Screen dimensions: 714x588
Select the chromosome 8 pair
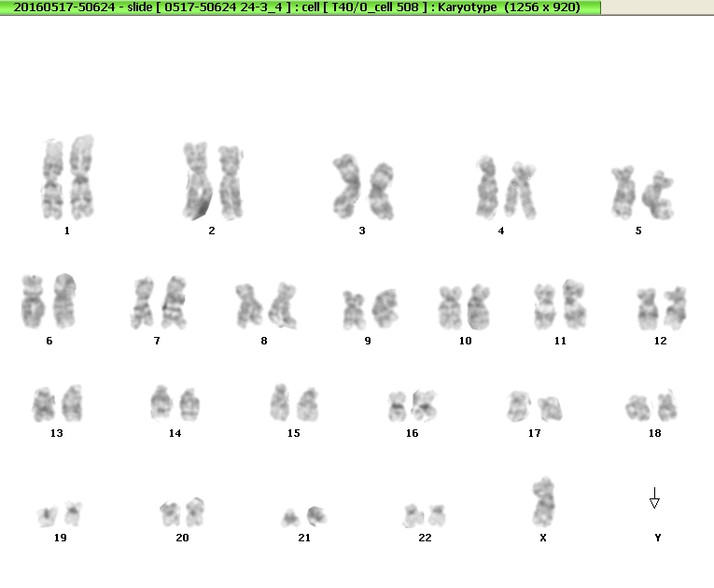point(266,305)
